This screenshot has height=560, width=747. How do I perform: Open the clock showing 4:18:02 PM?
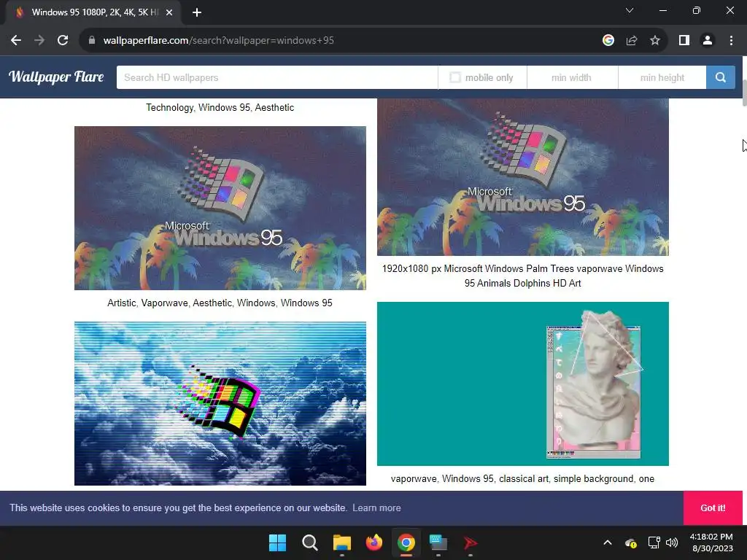click(711, 542)
